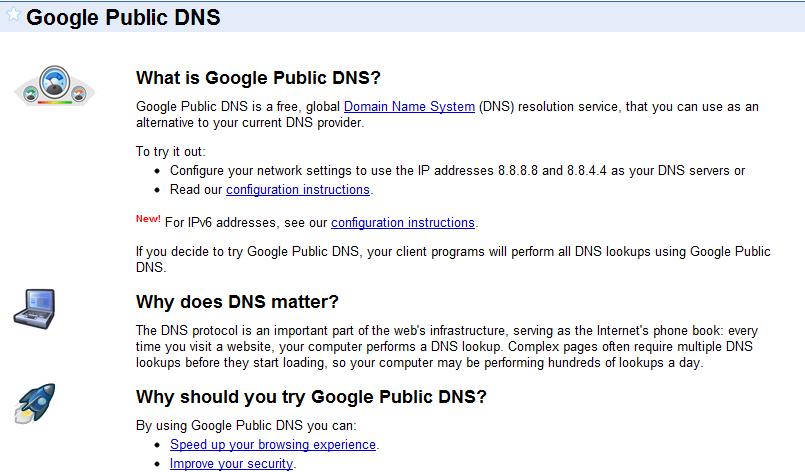Click the 8.8.8.8 IP address text
This screenshot has height=472, width=805.
coord(519,170)
